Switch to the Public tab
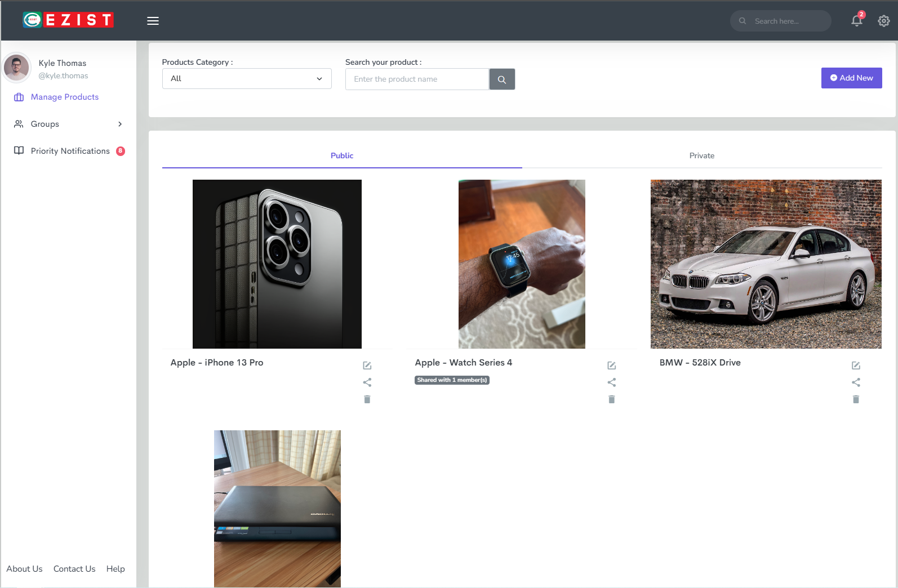The image size is (898, 588). tap(342, 155)
